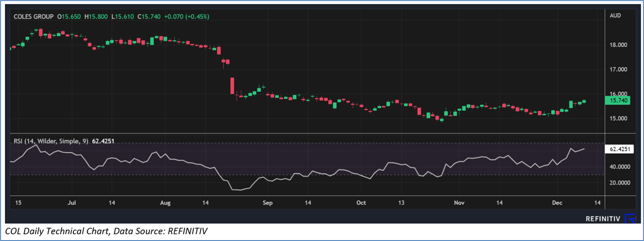Click the 13 label after Oct
Image resolution: width=644 pixels, height=241 pixels.
tap(401, 203)
